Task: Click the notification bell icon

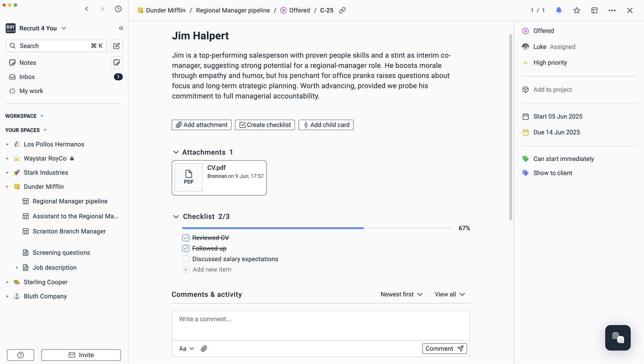Action: [x=559, y=10]
